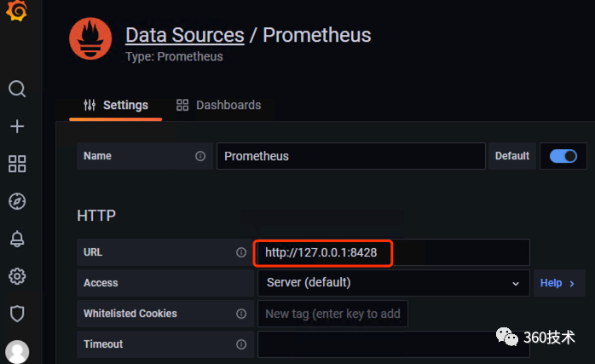Image resolution: width=595 pixels, height=364 pixels.
Task: Open the Dashboards grid icon in sidebar
Action: click(x=17, y=164)
